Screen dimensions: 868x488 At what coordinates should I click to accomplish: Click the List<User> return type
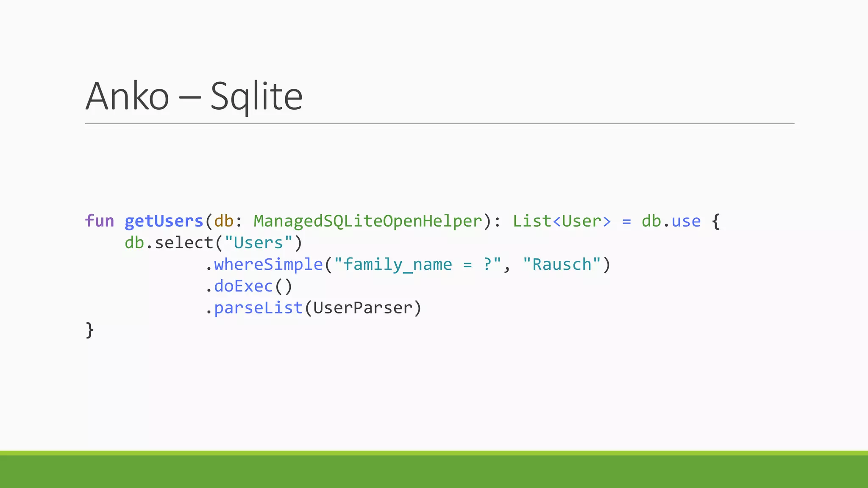coord(562,221)
